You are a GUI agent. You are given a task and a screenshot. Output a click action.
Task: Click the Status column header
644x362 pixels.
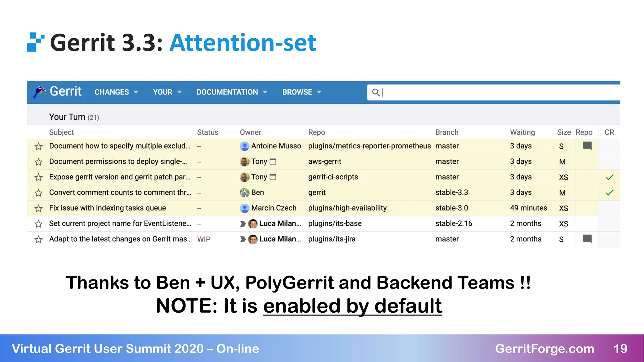point(208,132)
